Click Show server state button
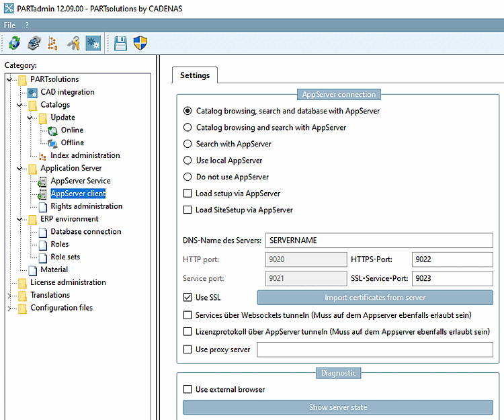 coord(338,407)
